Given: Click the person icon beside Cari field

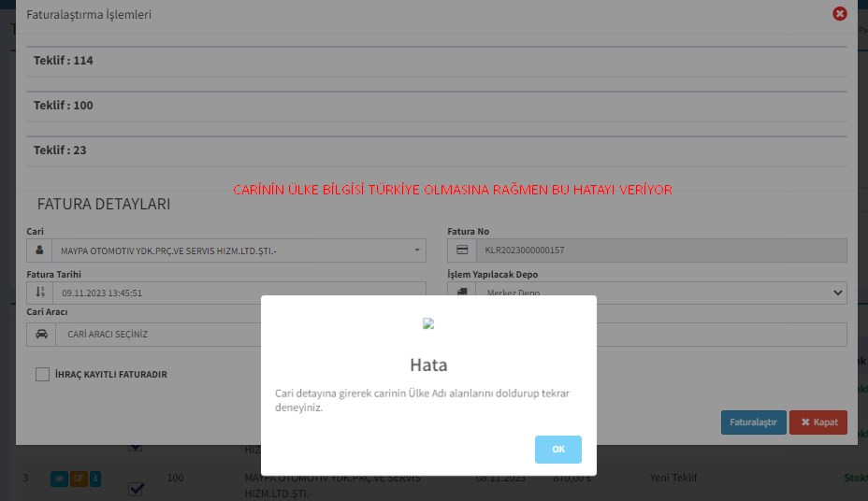Looking at the screenshot, I should [x=39, y=250].
